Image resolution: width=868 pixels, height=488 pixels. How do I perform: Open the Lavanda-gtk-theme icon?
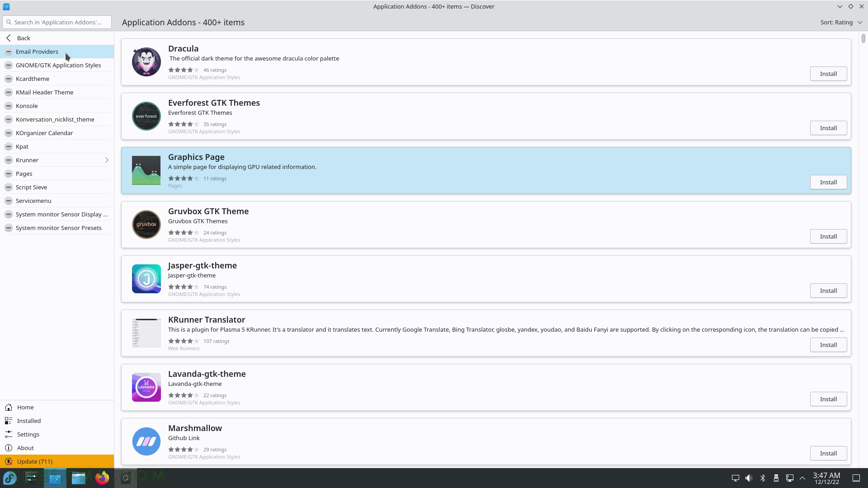point(146,387)
